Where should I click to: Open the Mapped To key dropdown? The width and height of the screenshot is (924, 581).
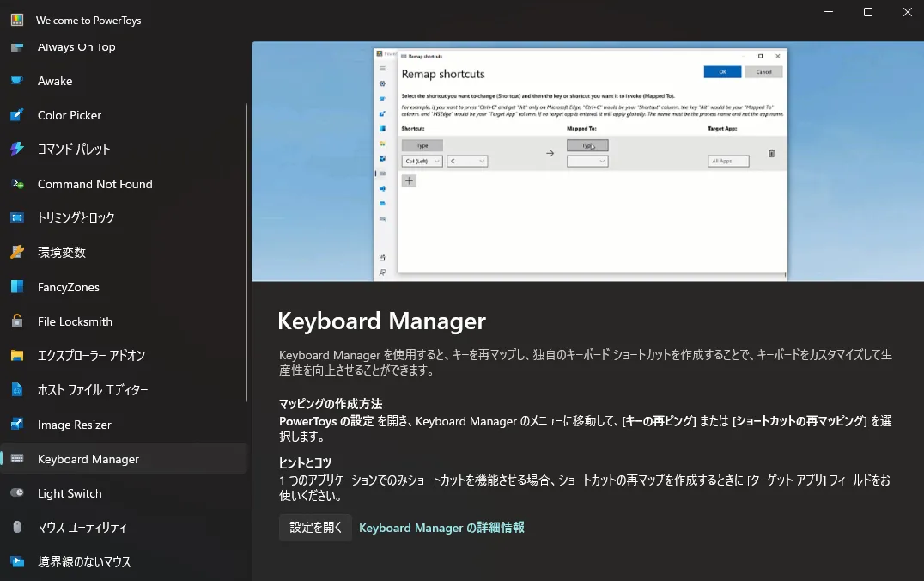(587, 161)
